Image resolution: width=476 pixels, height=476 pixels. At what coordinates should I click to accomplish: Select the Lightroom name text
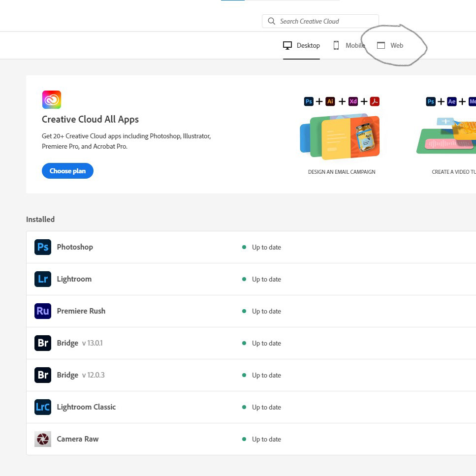[74, 279]
